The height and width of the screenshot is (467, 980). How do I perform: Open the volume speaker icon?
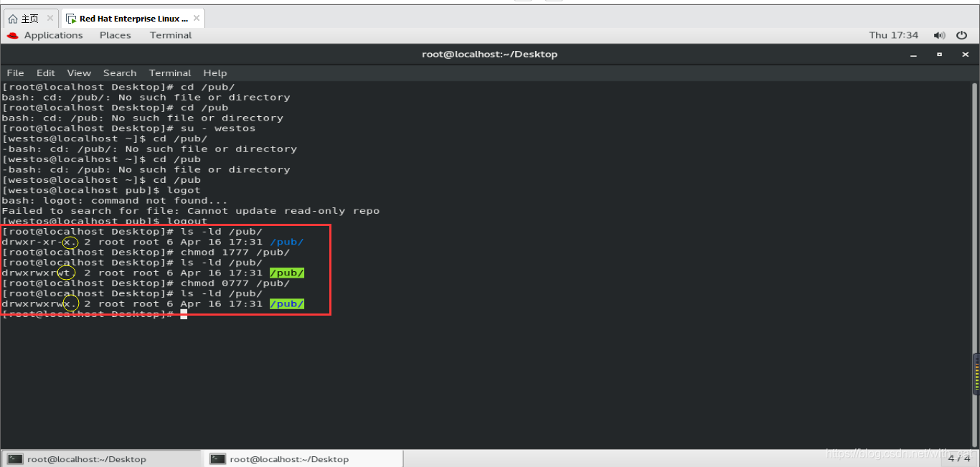(939, 35)
